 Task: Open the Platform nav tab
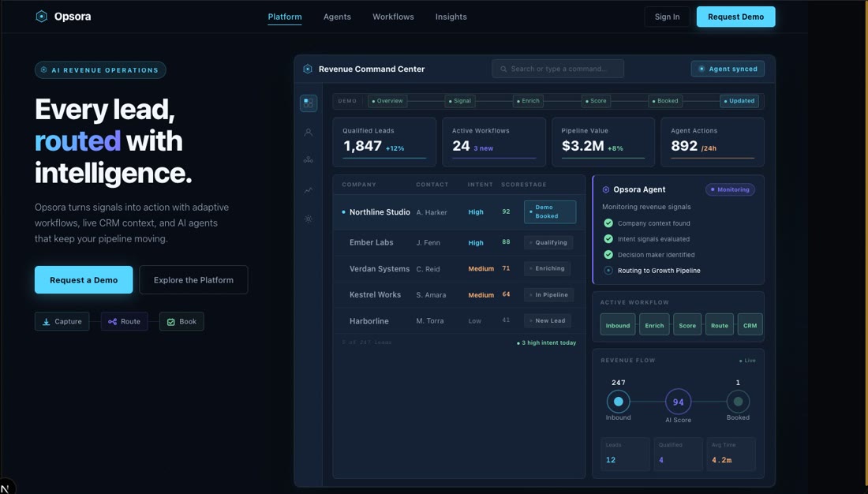pos(285,17)
